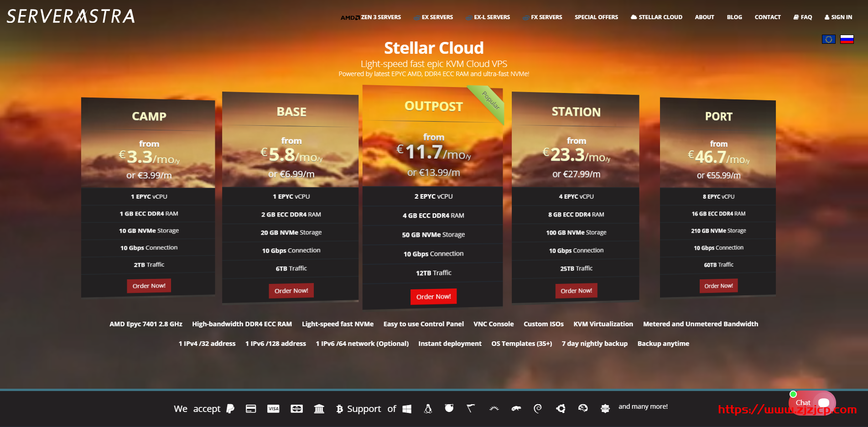Click Order Now under the OUTPOST plan
The height and width of the screenshot is (427, 868).
click(x=433, y=296)
